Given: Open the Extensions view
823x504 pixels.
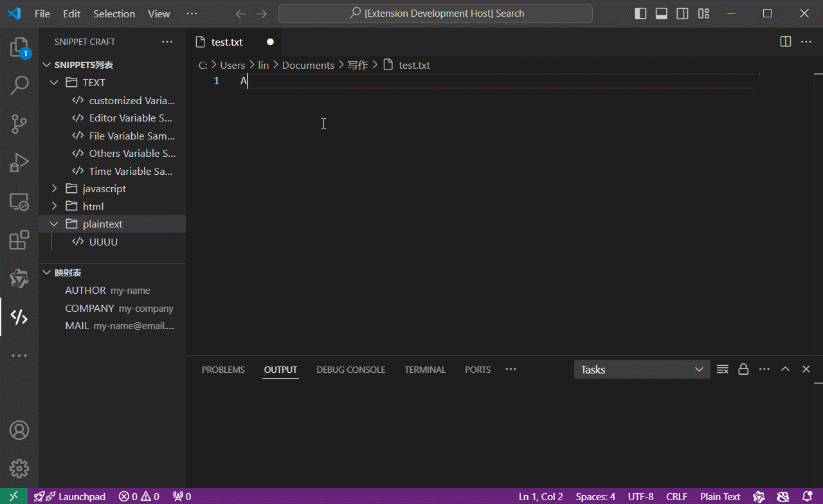Looking at the screenshot, I should 19,240.
